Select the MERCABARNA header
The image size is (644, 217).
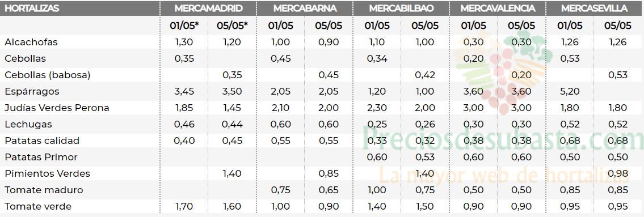pos(305,8)
